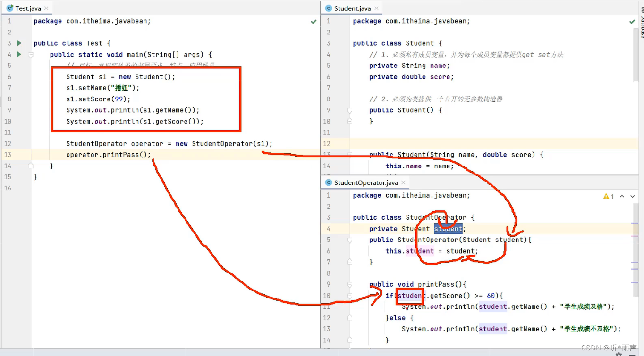Click line number 4 in StudentOperator.java gutter
644x356 pixels.
point(329,229)
